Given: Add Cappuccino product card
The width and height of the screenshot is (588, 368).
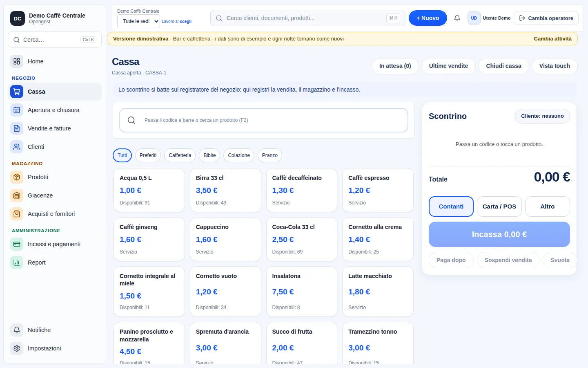Looking at the screenshot, I should (x=225, y=239).
